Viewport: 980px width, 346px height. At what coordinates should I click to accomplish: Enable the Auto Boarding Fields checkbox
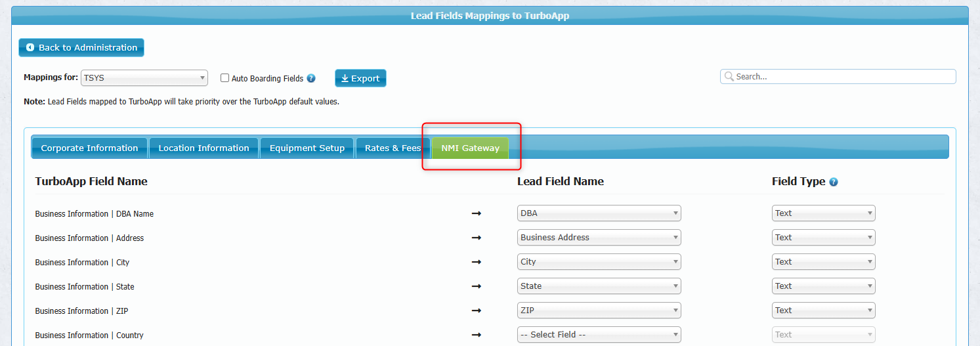(x=224, y=77)
